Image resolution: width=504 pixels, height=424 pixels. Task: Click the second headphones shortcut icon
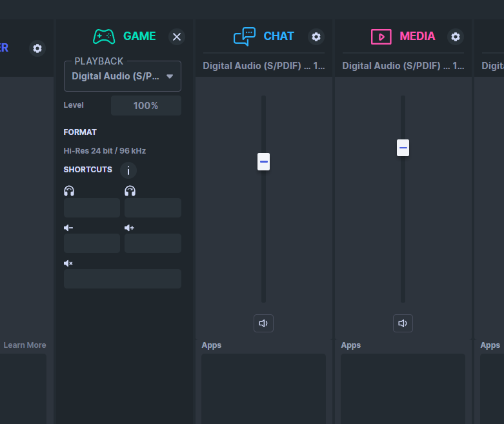(x=130, y=191)
